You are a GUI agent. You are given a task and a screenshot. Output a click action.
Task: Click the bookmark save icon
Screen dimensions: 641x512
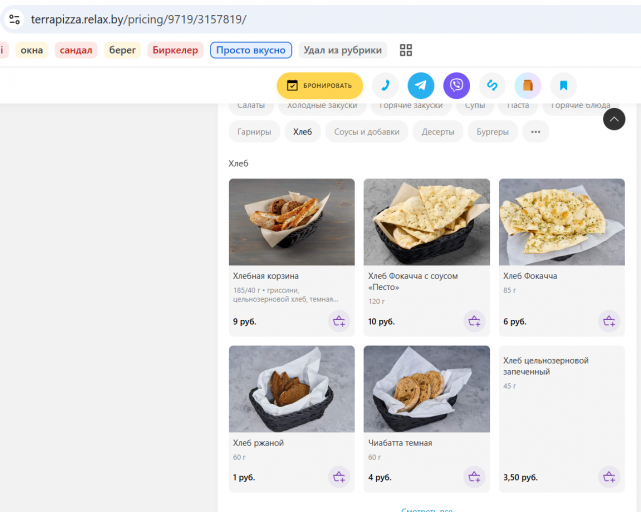pyautogui.click(x=563, y=85)
